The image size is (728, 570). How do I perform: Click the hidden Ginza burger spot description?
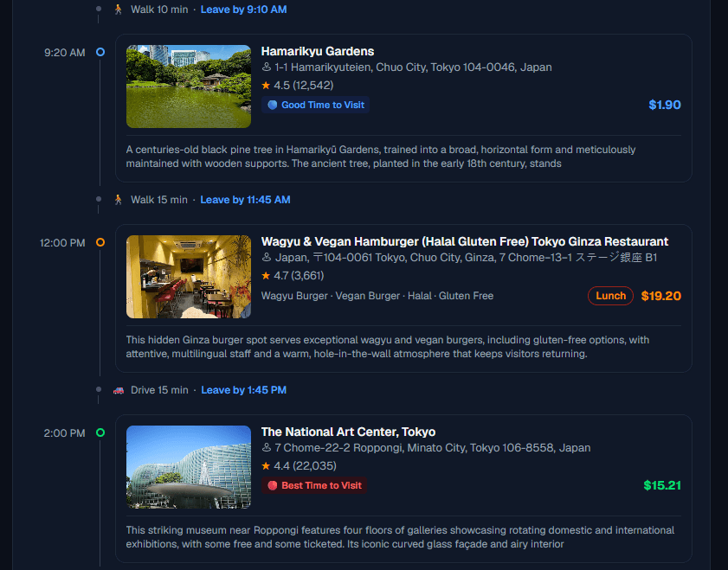388,347
